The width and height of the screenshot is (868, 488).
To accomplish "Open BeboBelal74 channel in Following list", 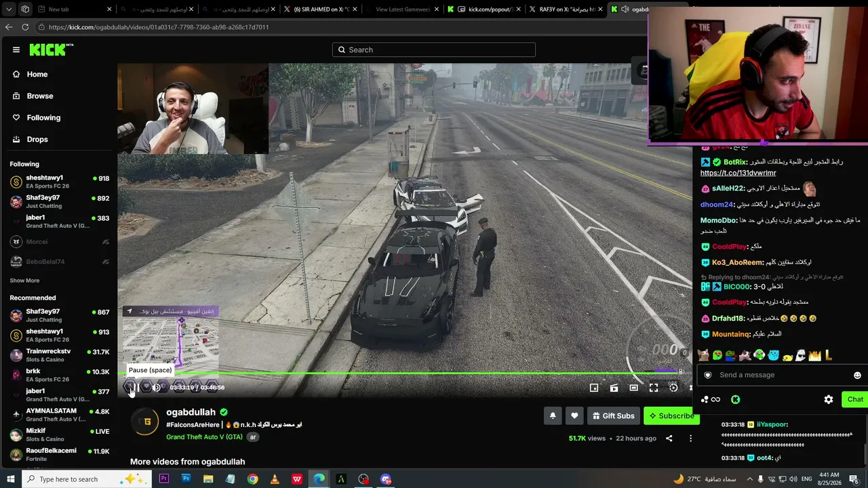I will click(x=60, y=262).
